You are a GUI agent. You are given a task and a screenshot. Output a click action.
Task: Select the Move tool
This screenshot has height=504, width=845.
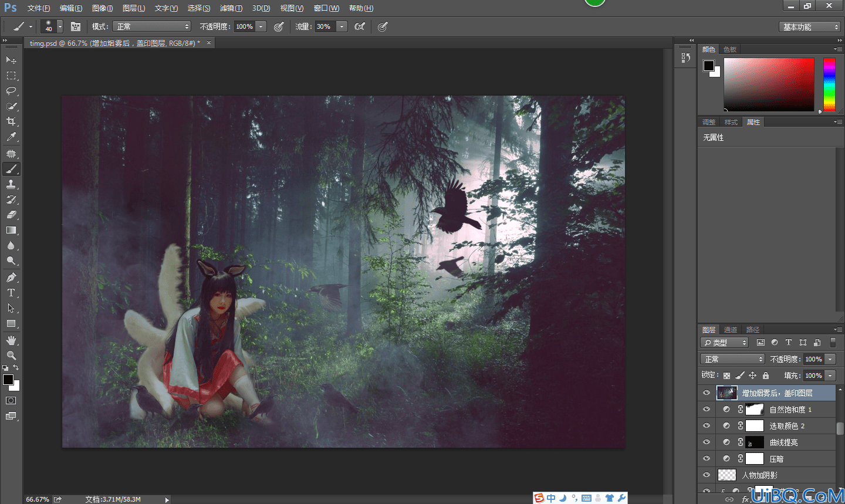pyautogui.click(x=11, y=60)
